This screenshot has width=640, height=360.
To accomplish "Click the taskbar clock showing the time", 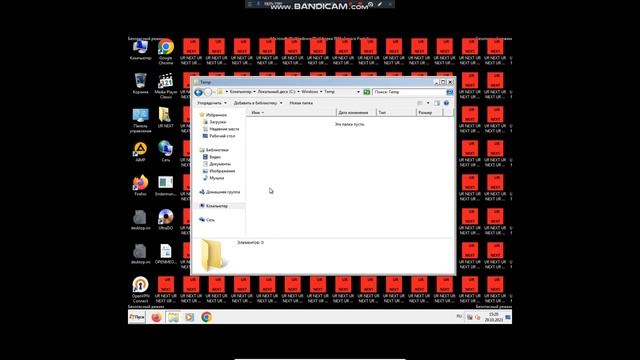I will 494,317.
